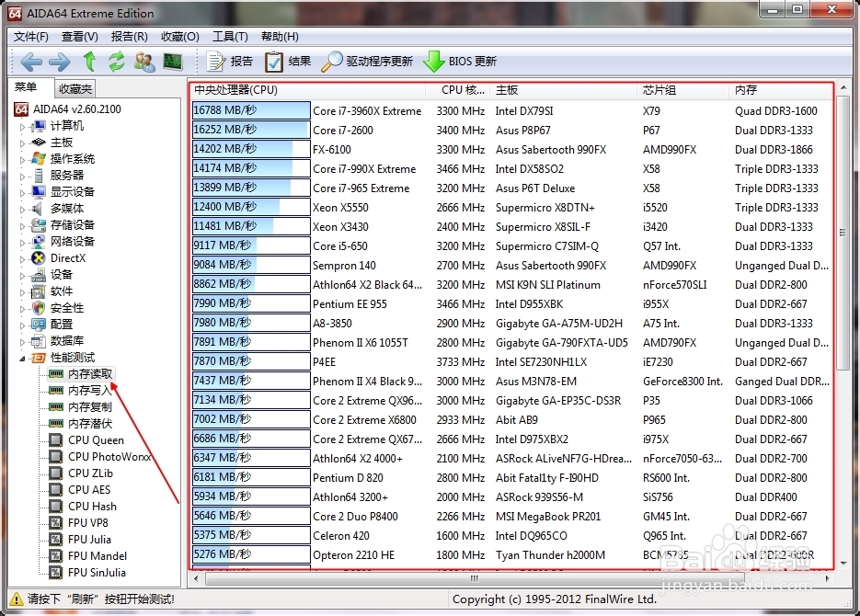
Task: Open the 文件(F) menu
Action: [x=30, y=37]
